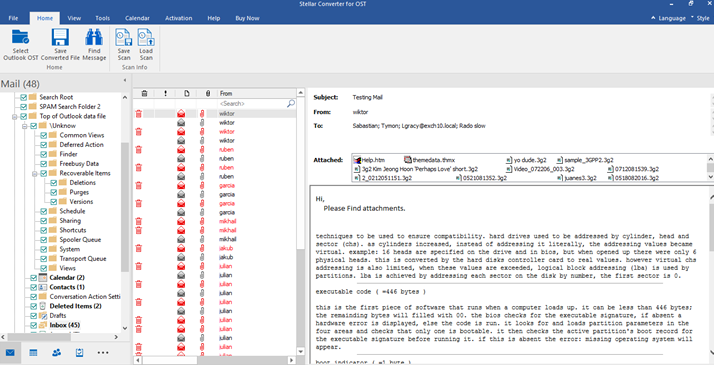Switch to the View tab
The image size is (714, 365).
click(74, 18)
